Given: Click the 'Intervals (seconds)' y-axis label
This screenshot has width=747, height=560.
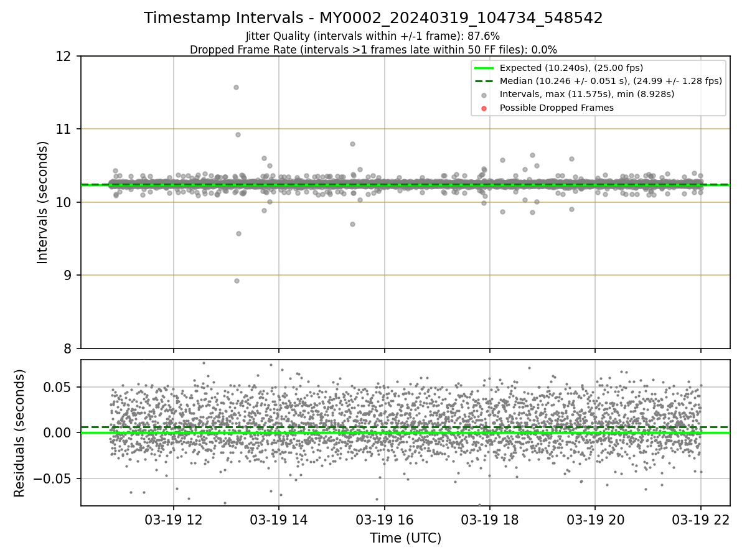Looking at the screenshot, I should (x=43, y=202).
